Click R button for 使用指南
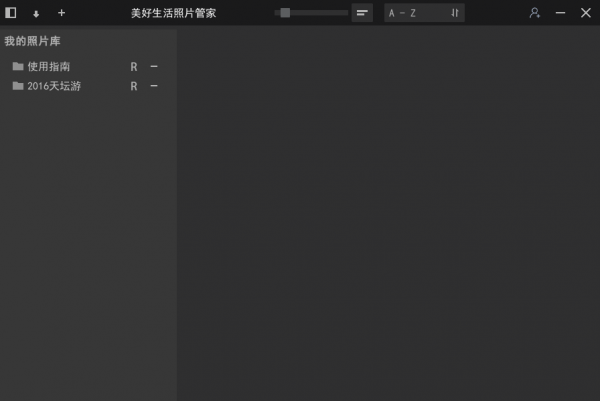The width and height of the screenshot is (600, 401). coord(134,67)
